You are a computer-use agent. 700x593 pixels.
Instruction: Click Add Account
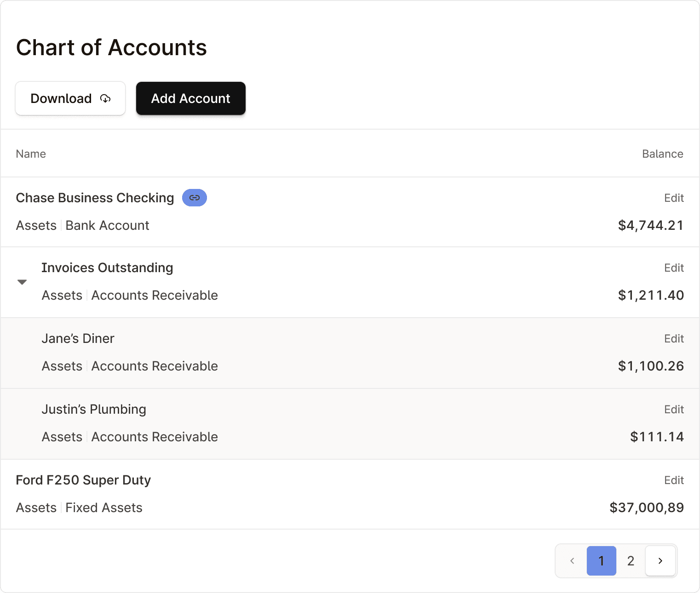[x=190, y=98]
